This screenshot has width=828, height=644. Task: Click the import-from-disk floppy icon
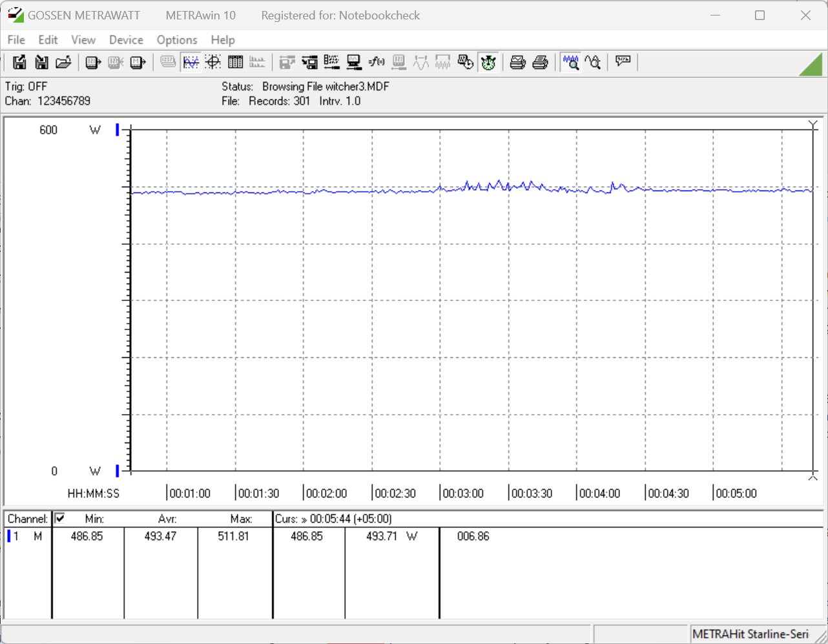[x=41, y=62]
